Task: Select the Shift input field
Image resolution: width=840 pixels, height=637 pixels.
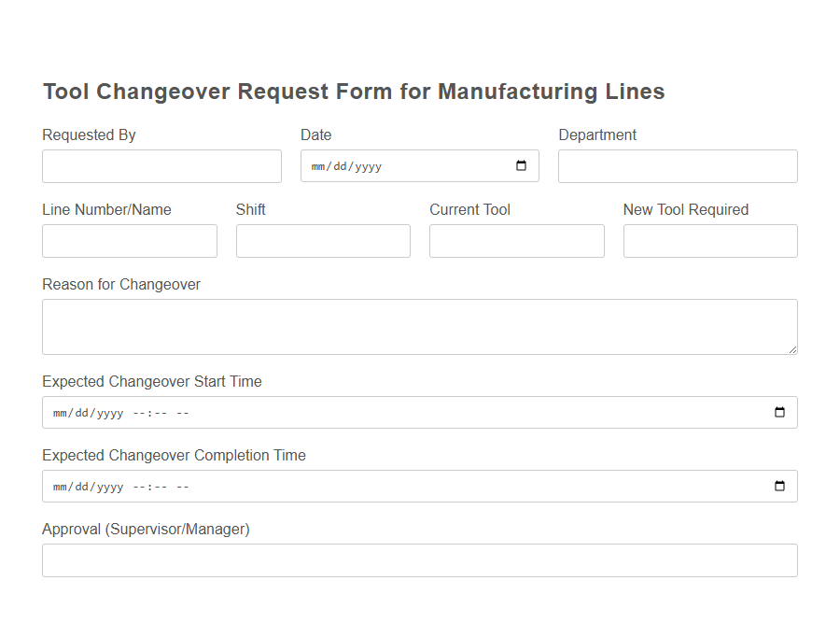Action: pyautogui.click(x=322, y=240)
